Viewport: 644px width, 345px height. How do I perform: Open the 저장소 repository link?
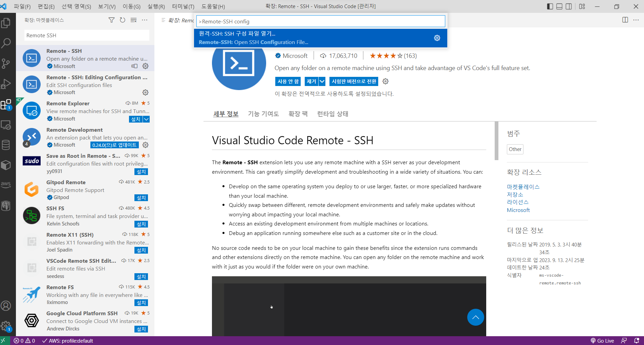515,194
